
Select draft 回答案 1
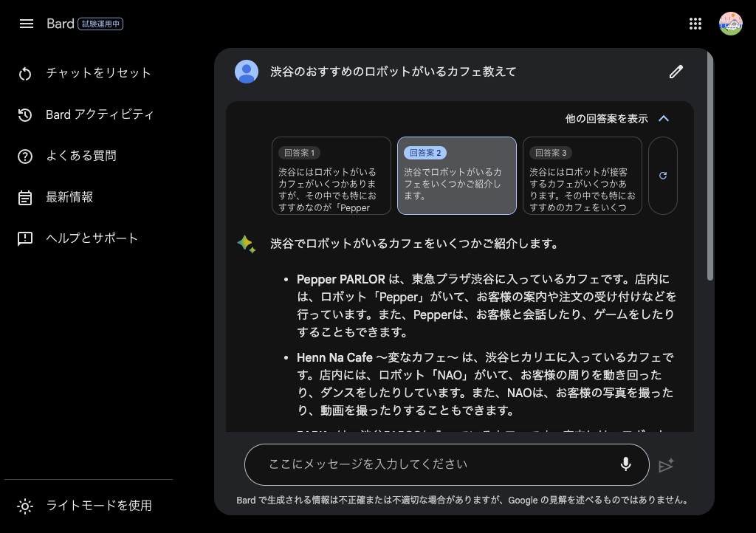pyautogui.click(x=331, y=176)
